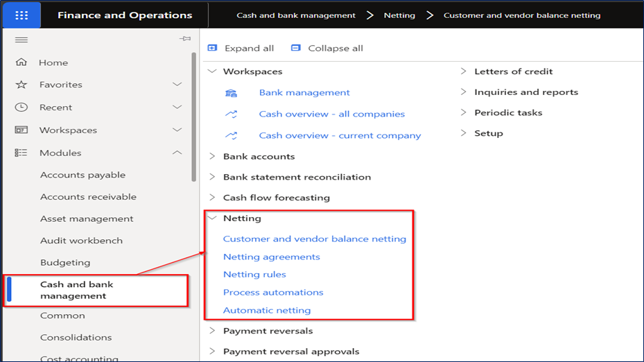Click the Modules list icon
Screen dimensions: 644x362
coord(21,153)
